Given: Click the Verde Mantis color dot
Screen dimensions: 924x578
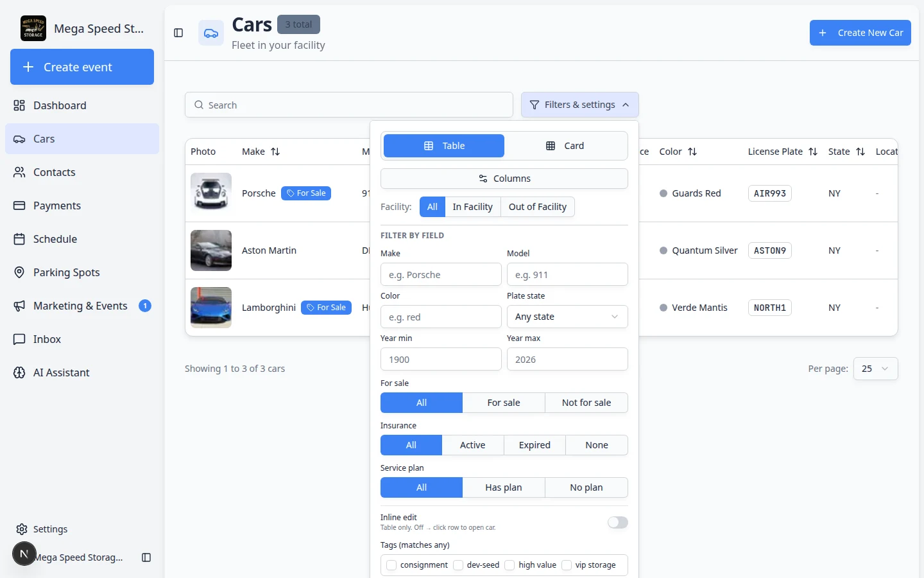Looking at the screenshot, I should point(663,308).
